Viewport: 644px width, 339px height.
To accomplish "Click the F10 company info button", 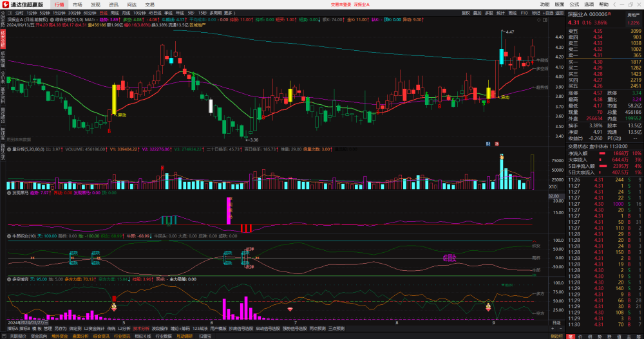I will click(524, 13).
